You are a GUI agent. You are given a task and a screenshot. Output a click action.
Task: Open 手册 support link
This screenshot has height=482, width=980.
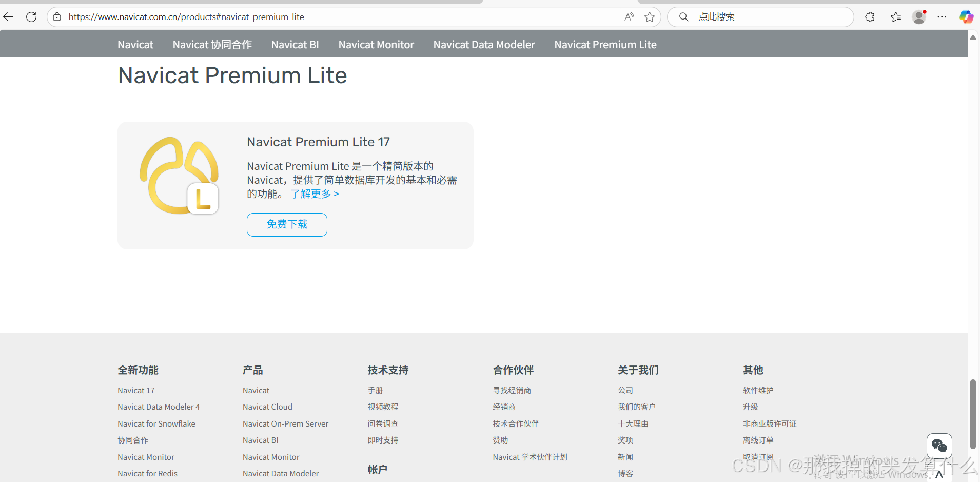[376, 391]
